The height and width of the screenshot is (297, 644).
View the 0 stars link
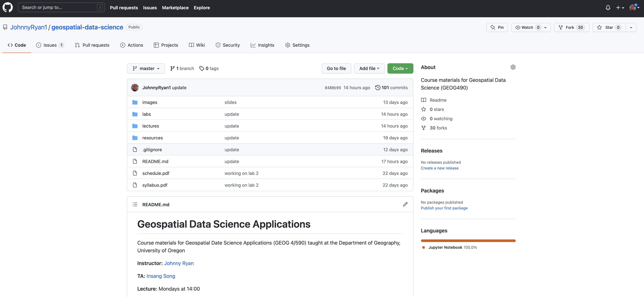pos(433,109)
